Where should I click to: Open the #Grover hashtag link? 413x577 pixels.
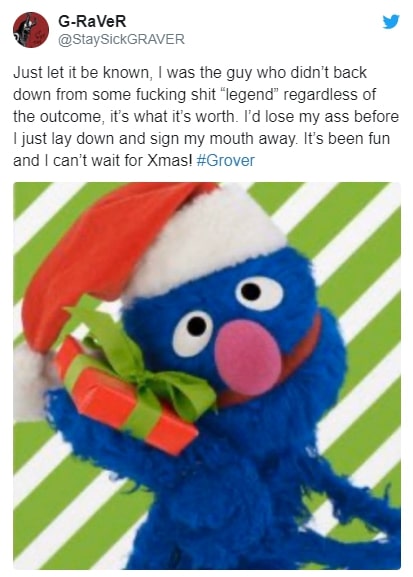coord(226,160)
